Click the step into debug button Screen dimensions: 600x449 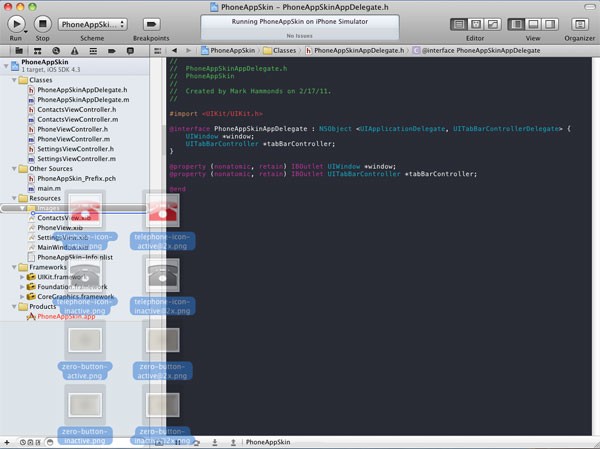click(x=215, y=442)
